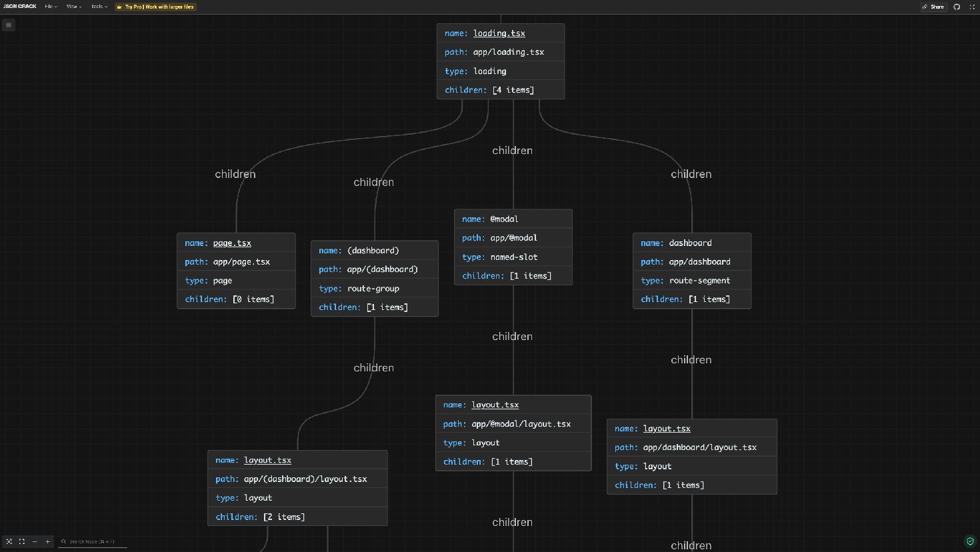Image resolution: width=980 pixels, height=552 pixels.
Task: Select the name dashboard row
Action: tap(692, 243)
